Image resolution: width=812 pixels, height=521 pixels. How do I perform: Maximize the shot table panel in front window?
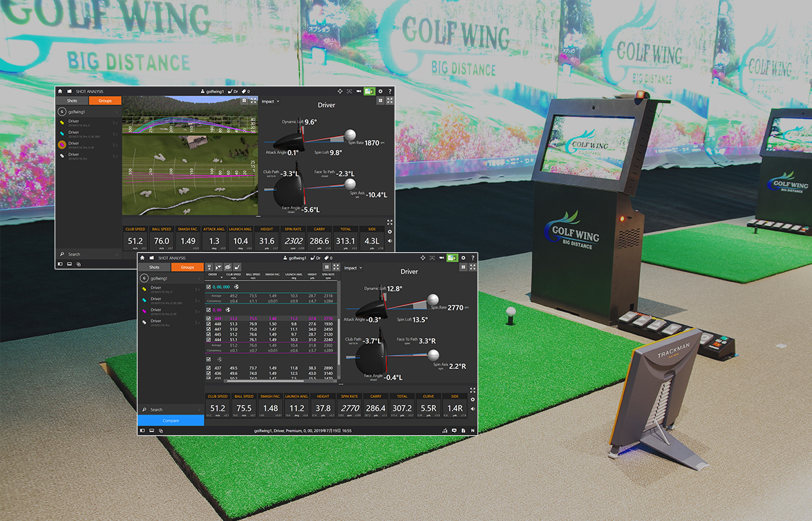click(x=336, y=267)
